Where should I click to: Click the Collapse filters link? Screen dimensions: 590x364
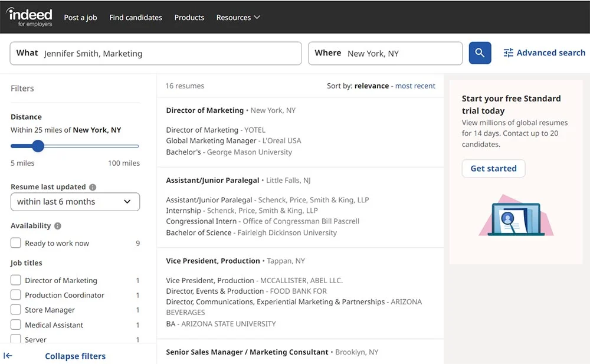pos(76,356)
